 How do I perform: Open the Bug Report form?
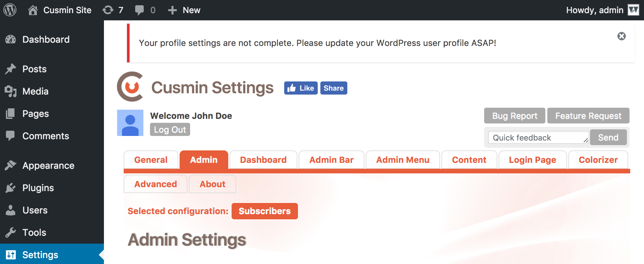[515, 116]
